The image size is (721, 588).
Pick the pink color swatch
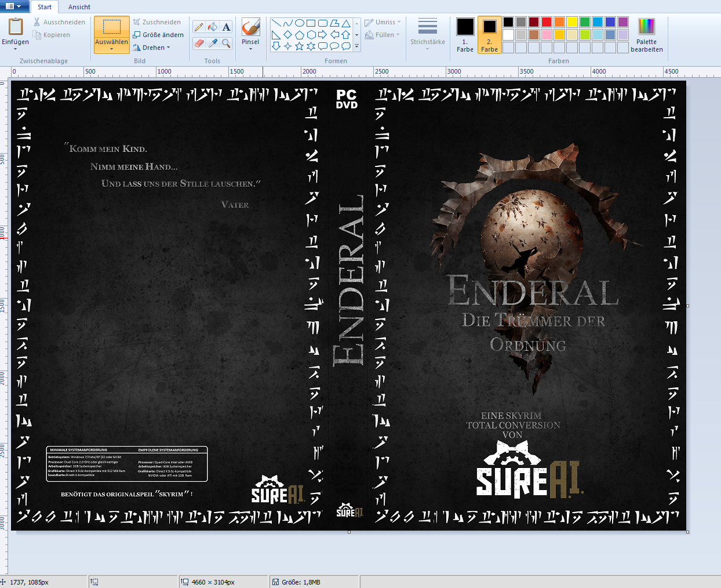click(x=547, y=35)
